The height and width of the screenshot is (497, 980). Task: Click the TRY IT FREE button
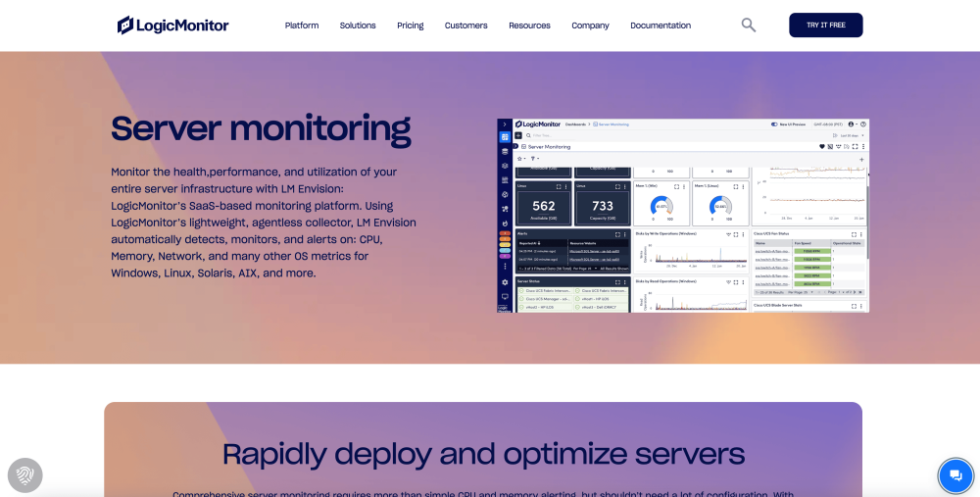(825, 25)
